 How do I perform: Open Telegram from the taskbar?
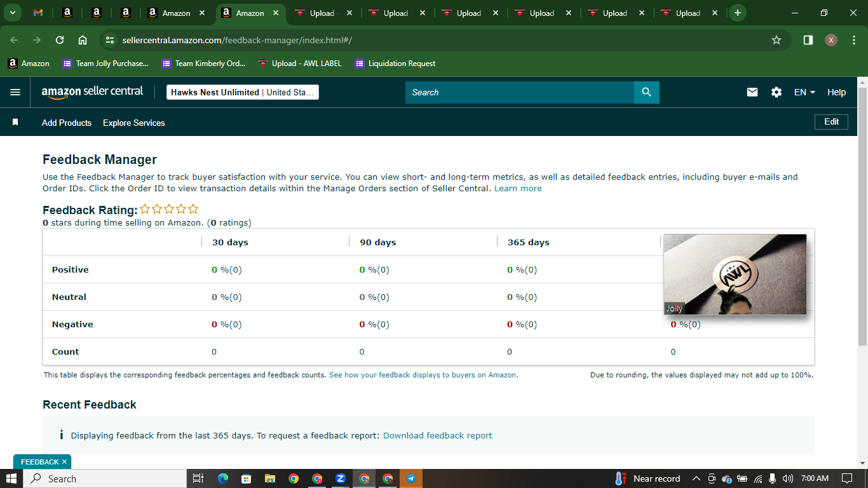(411, 478)
